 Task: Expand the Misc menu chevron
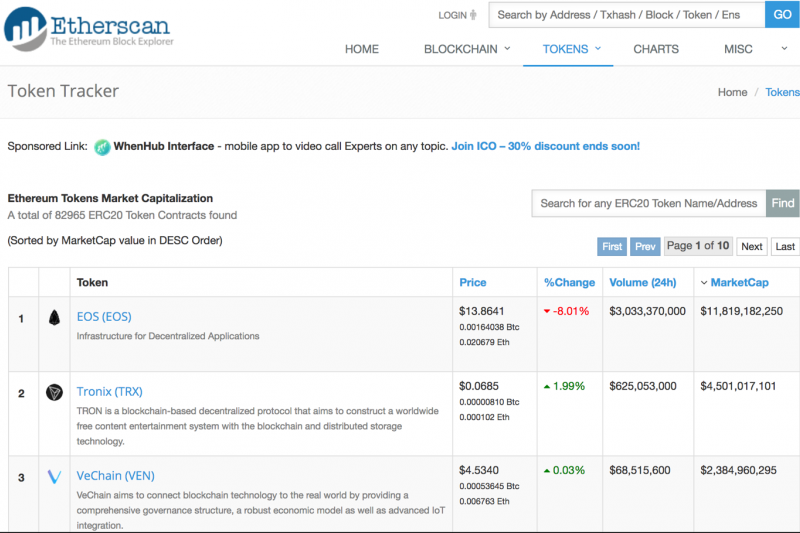pos(784,48)
